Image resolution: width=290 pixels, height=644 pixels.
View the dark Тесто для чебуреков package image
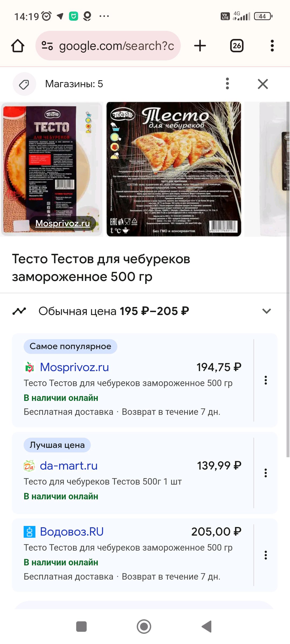[x=174, y=169]
